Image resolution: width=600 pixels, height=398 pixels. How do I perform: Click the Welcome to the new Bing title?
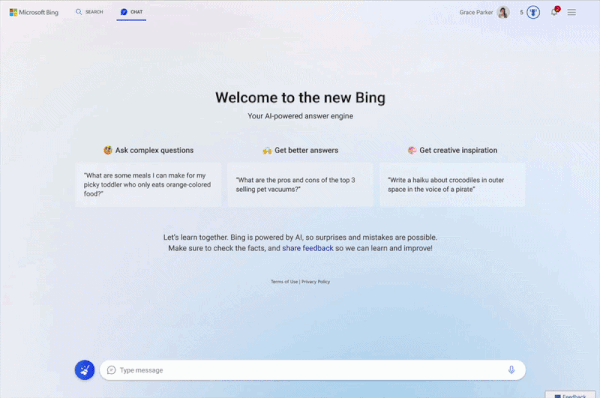pyautogui.click(x=300, y=98)
